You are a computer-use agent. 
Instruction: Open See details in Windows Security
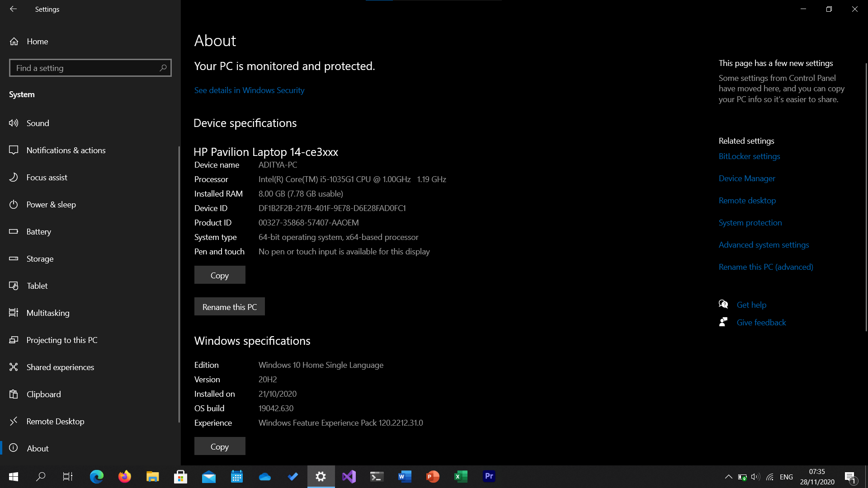click(249, 90)
